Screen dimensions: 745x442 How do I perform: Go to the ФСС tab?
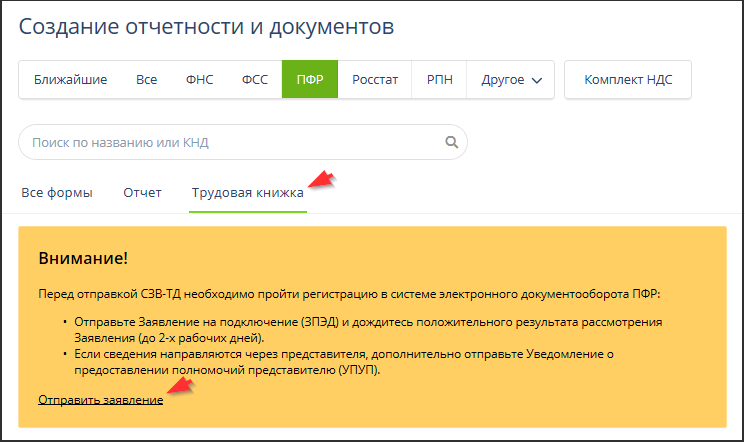click(254, 80)
